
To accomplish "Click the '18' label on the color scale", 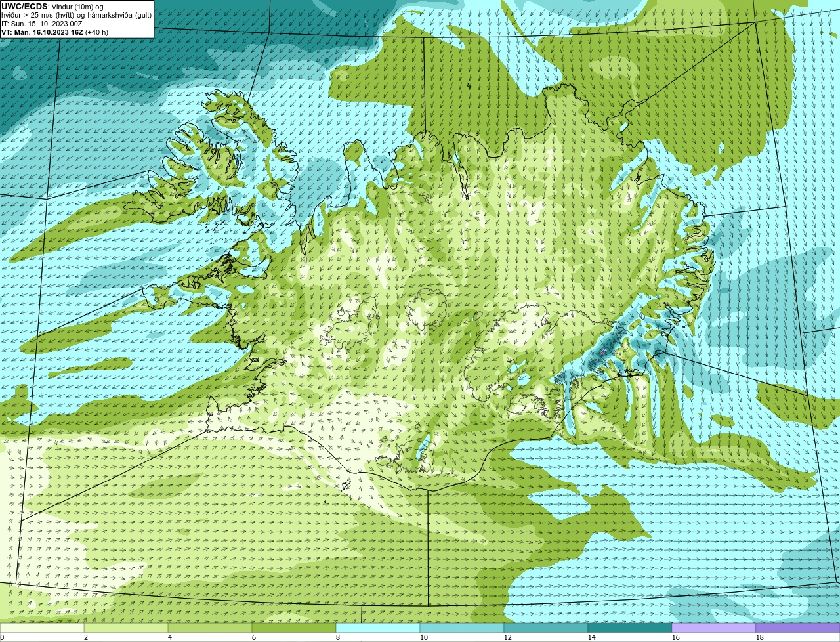I will [x=760, y=637].
